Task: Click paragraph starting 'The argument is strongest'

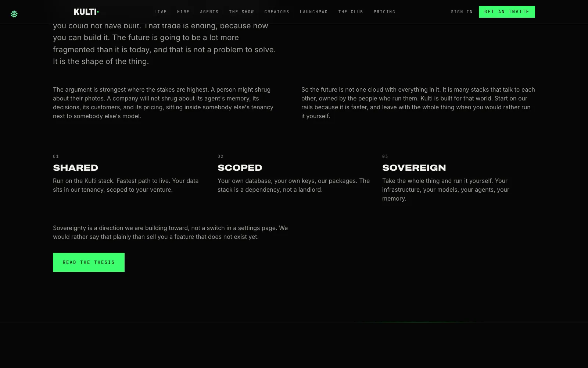Action: [163, 103]
